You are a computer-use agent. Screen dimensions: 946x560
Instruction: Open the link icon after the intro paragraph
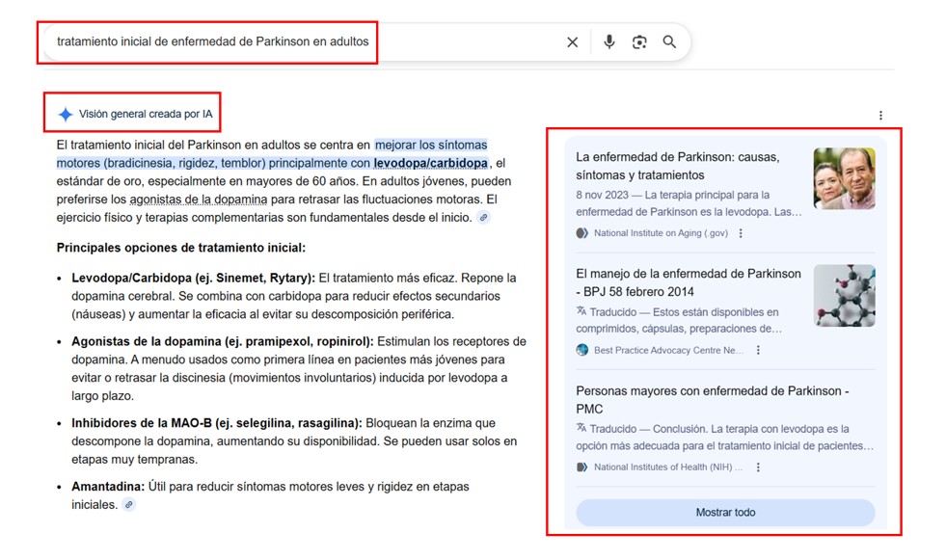[x=484, y=218]
